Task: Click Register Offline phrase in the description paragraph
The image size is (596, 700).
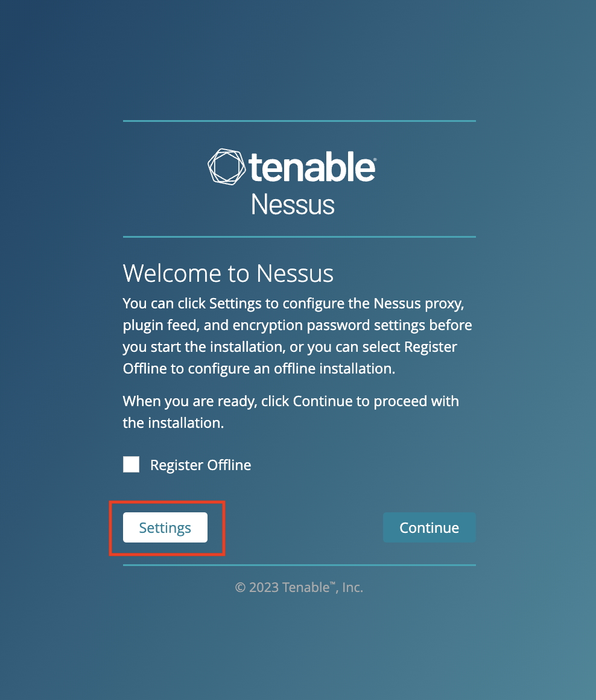Action: 431,347
